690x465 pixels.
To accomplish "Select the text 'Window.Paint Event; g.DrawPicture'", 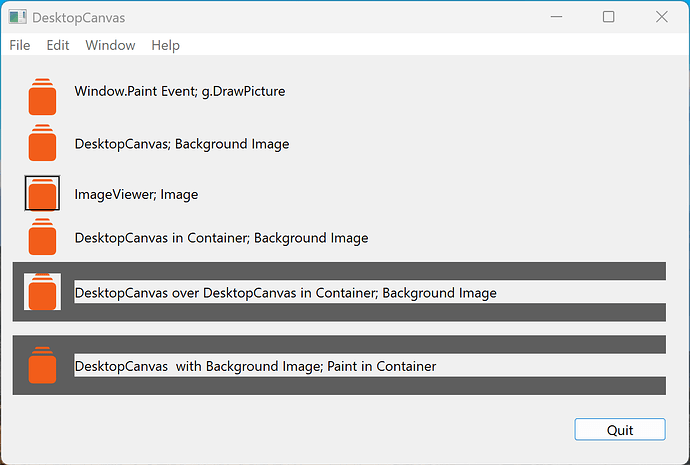I will pos(180,91).
